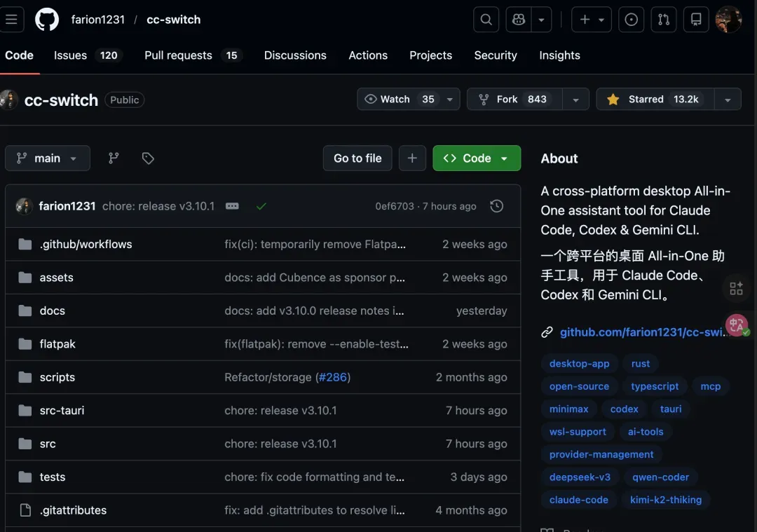Screen dimensions: 757x532
Task: Open the hamburger navigation menu
Action: pos(11,20)
